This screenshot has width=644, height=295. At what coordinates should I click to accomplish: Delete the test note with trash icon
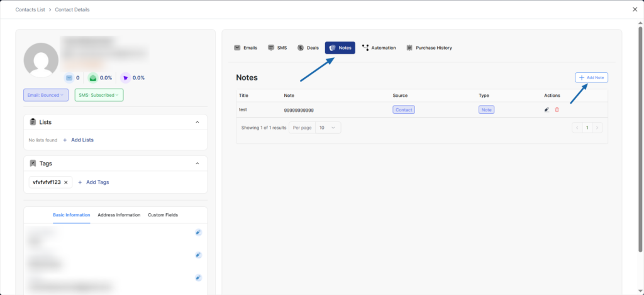(x=557, y=109)
